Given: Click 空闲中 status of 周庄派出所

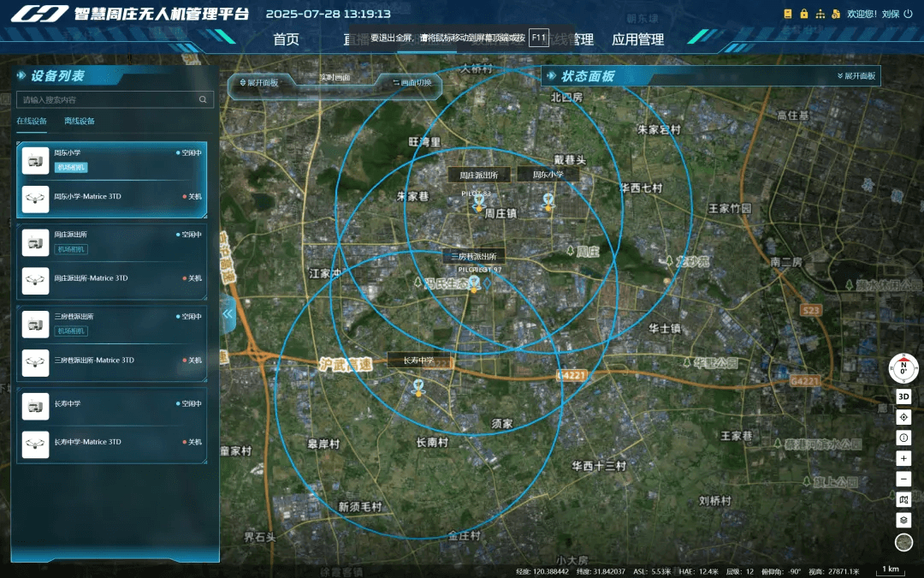Looking at the screenshot, I should [189, 235].
